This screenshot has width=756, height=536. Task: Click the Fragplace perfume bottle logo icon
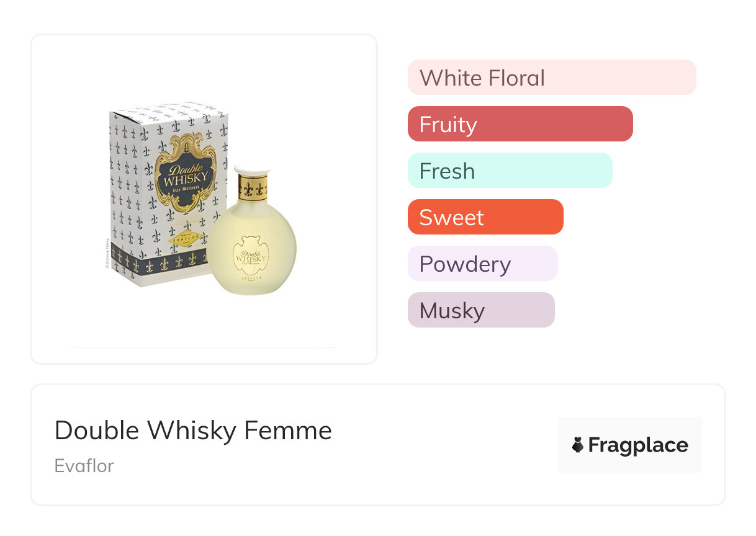[x=578, y=445]
